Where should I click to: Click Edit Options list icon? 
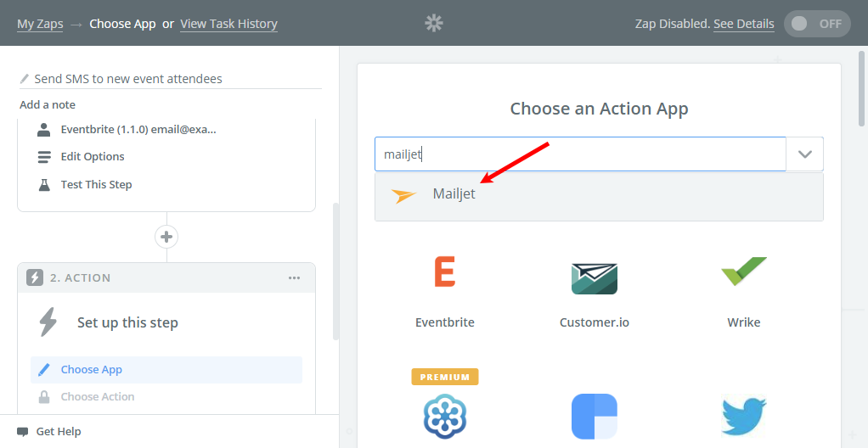pyautogui.click(x=43, y=156)
